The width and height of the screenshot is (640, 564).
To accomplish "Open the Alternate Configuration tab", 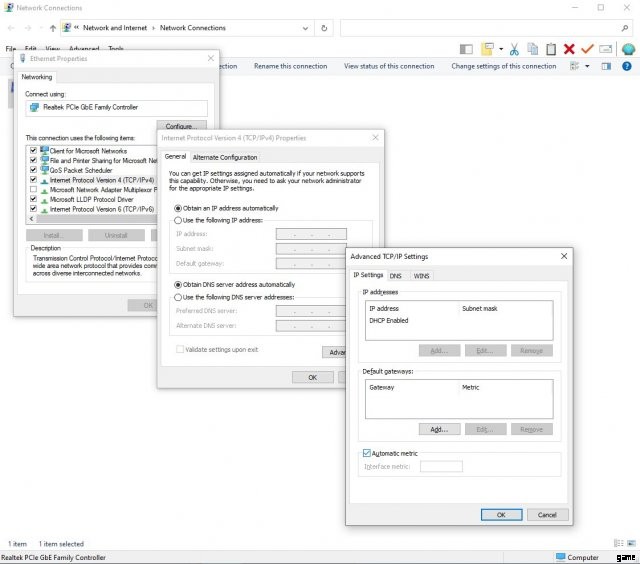I will [x=225, y=157].
